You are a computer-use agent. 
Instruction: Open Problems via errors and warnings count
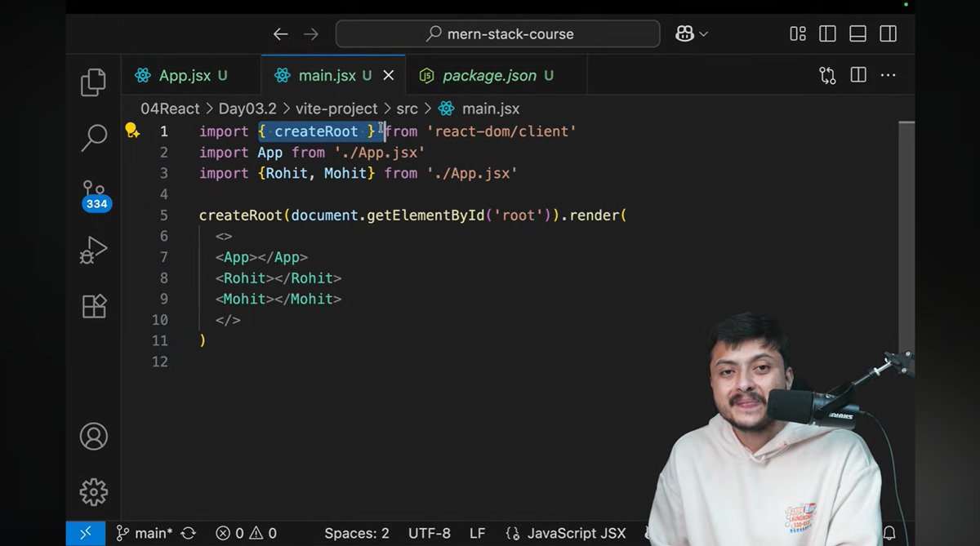[x=246, y=534]
